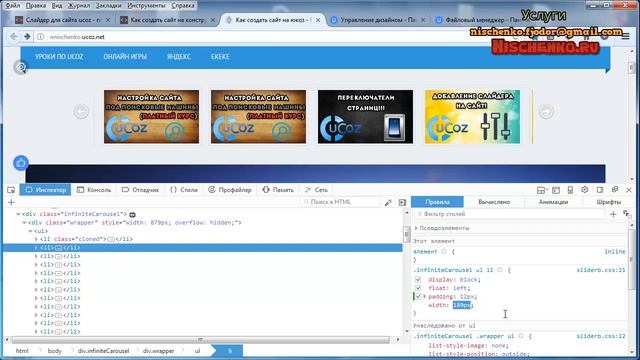The image size is (640, 360).
Task: Toggle selector highlighter for '.infiniteCarousel ul li'
Action: [x=500, y=270]
